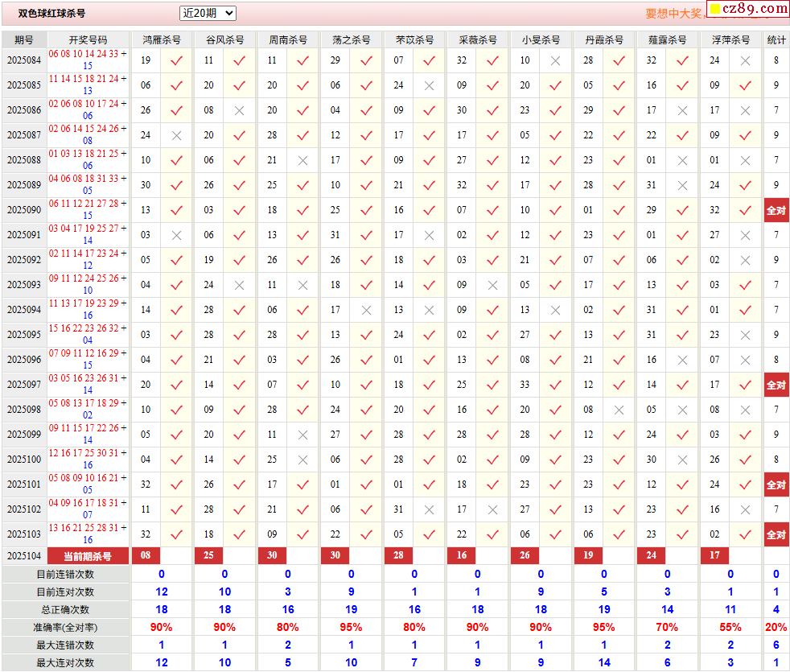The height and width of the screenshot is (672, 790).
Task: Click the cross mark for 芣苡杀号 in row 2025085
Action: [429, 85]
